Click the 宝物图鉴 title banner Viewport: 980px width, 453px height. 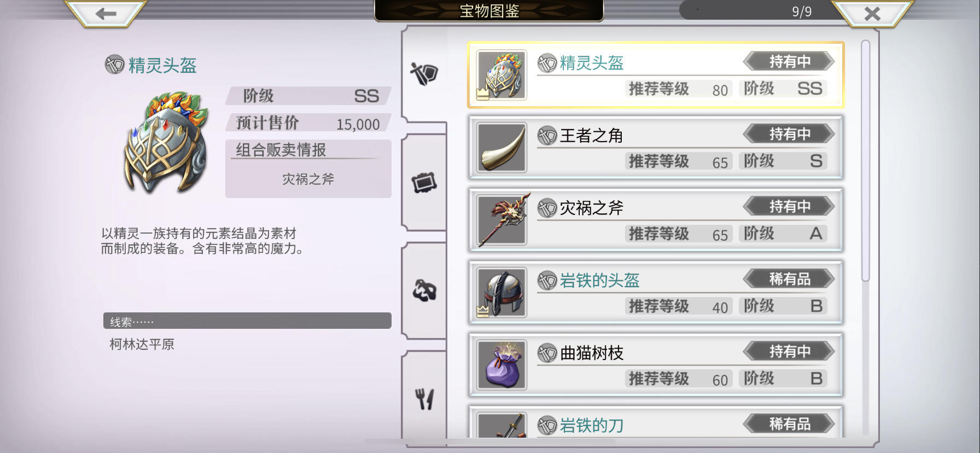[489, 11]
